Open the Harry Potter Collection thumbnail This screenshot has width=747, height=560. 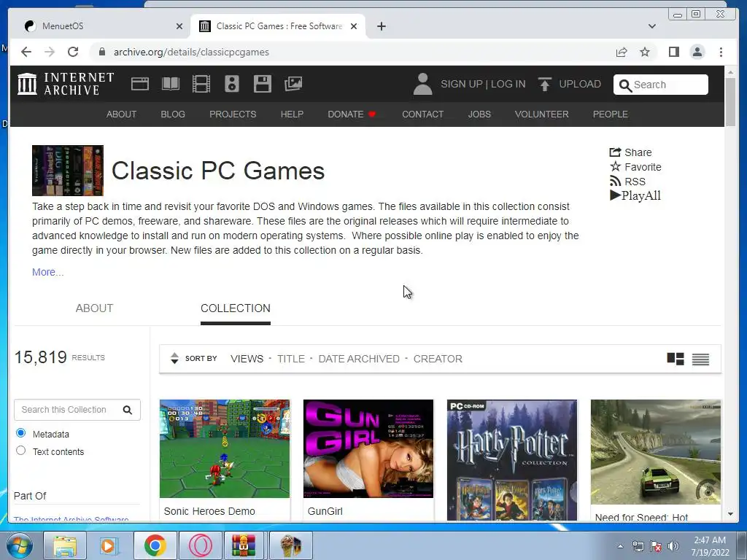tap(511, 460)
